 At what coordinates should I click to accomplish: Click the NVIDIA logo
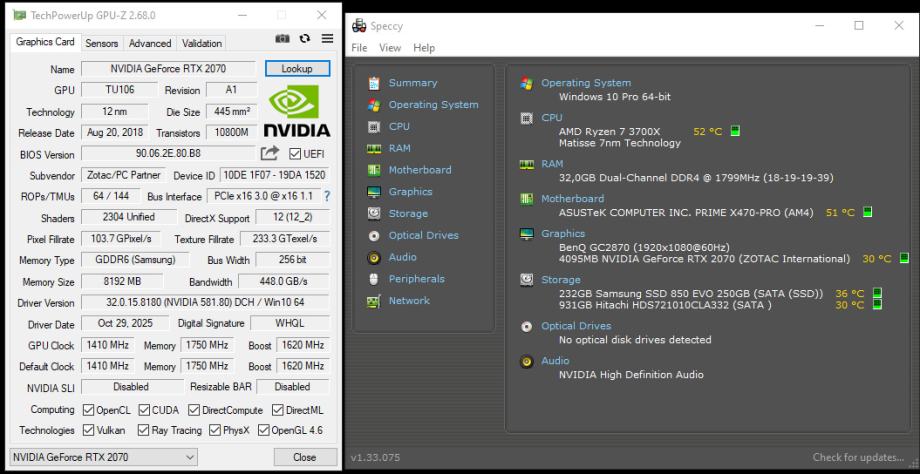[x=297, y=110]
